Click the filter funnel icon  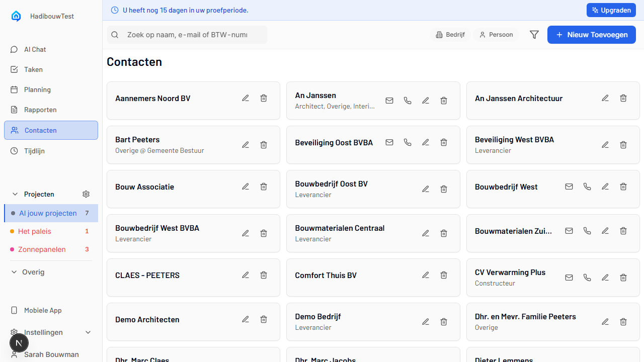click(x=534, y=35)
